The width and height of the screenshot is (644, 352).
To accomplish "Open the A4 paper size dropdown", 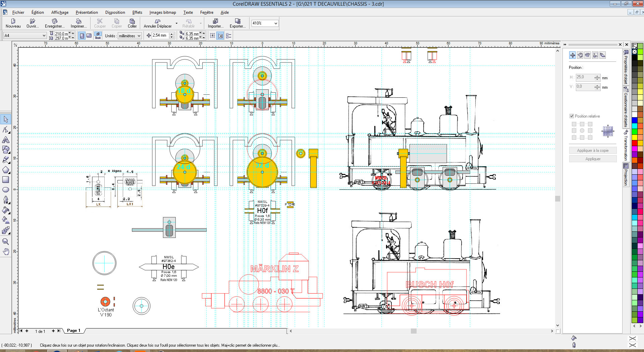I will coord(44,35).
